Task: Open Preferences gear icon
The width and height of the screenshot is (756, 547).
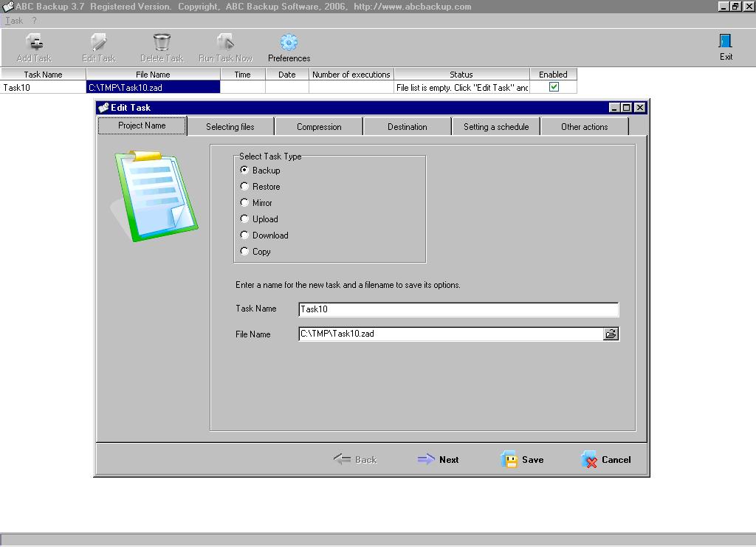Action: pos(289,42)
